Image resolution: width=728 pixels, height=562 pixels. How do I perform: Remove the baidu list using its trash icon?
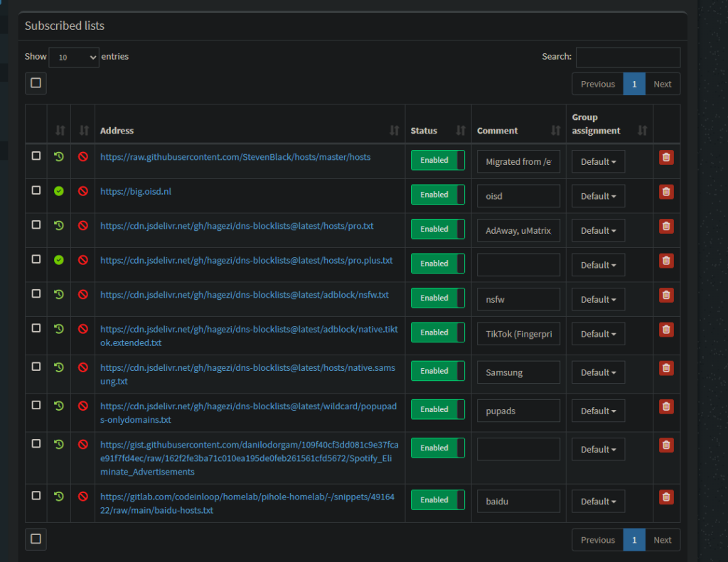click(666, 497)
